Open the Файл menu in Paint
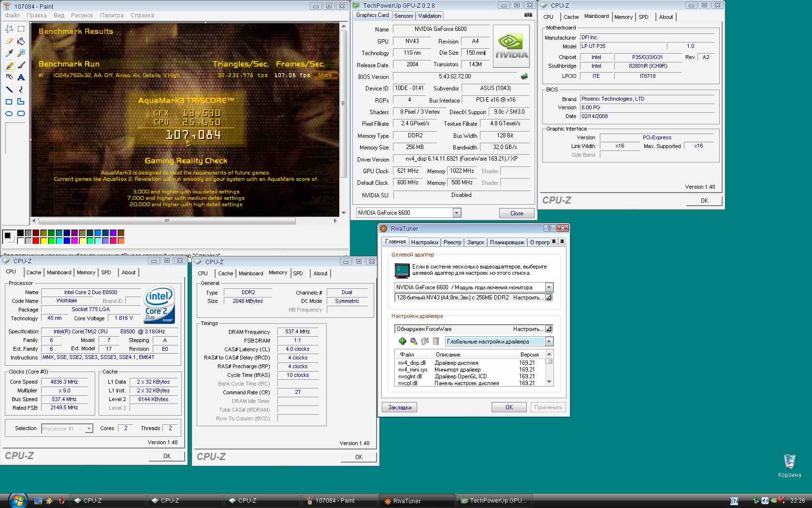Screen dimensions: 812x508 coord(13,15)
